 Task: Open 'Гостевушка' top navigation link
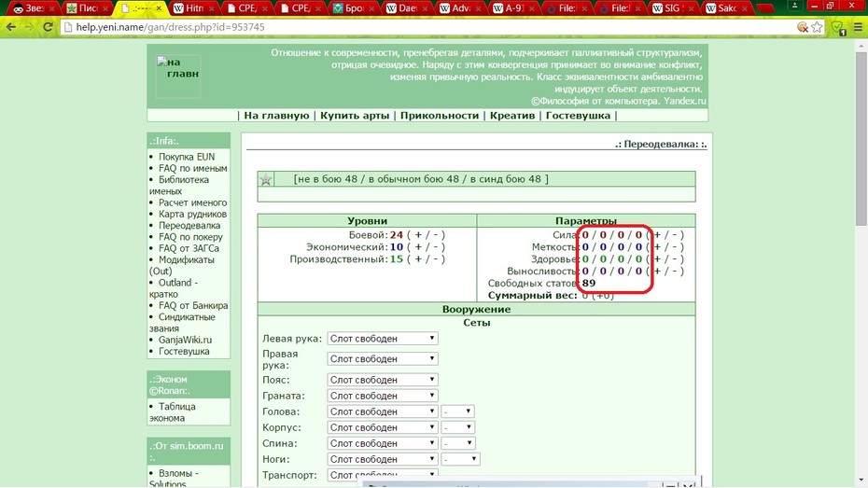[x=578, y=115]
